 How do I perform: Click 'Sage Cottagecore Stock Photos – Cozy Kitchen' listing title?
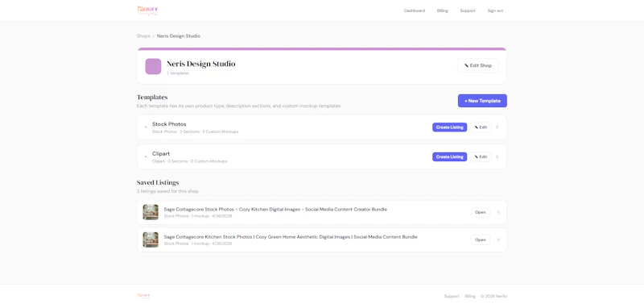click(275, 210)
